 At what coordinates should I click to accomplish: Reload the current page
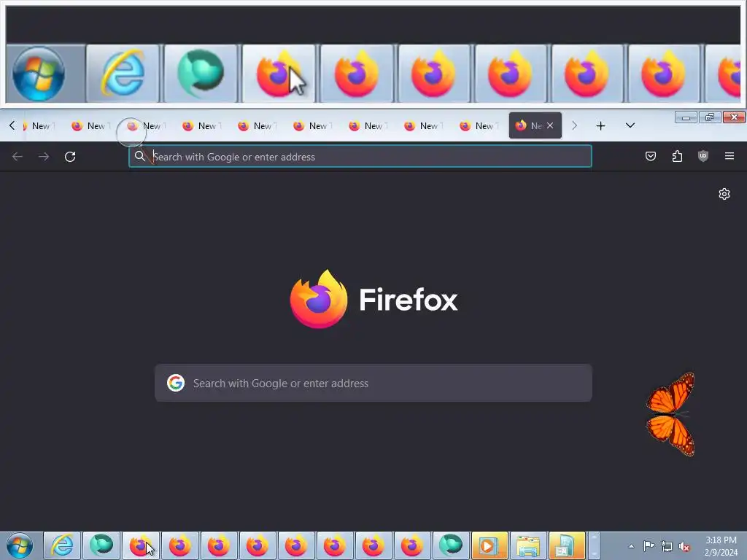tap(70, 157)
